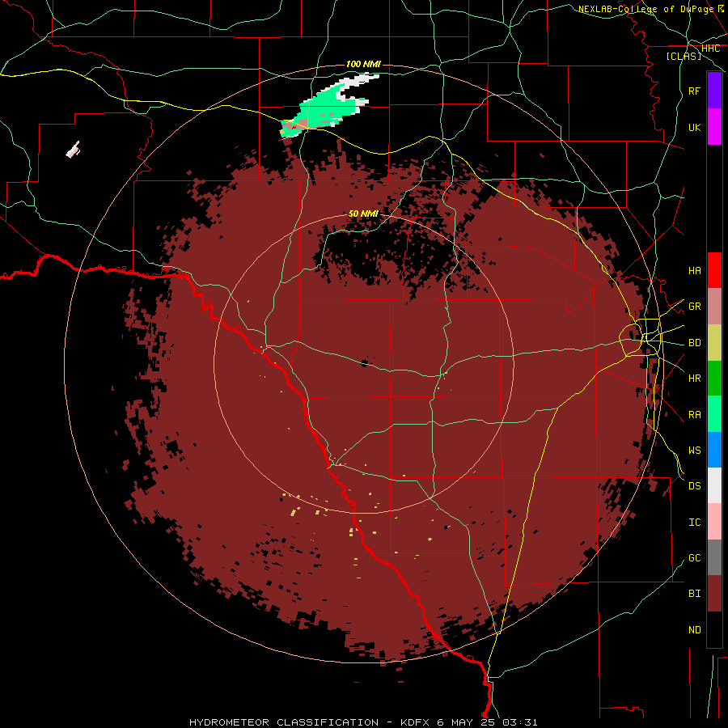Click the RA light green legend swatch
Screen dimensions: 728x728
coord(714,414)
